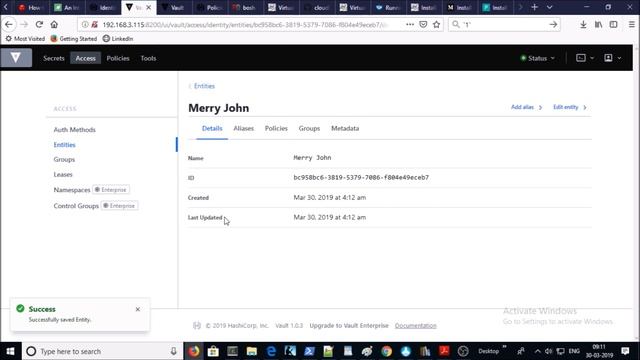The width and height of the screenshot is (640, 360).
Task: Click the 'Merry John' name value
Action: click(312, 158)
